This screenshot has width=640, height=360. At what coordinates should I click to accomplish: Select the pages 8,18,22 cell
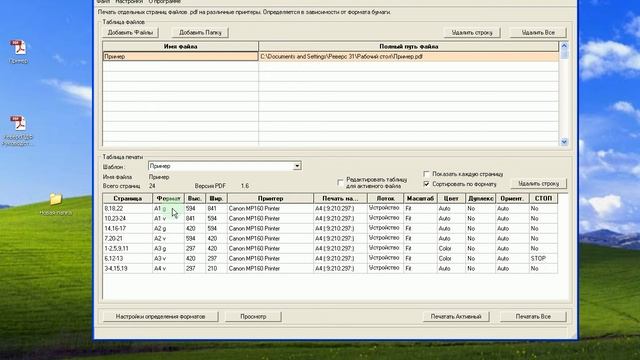(128, 209)
